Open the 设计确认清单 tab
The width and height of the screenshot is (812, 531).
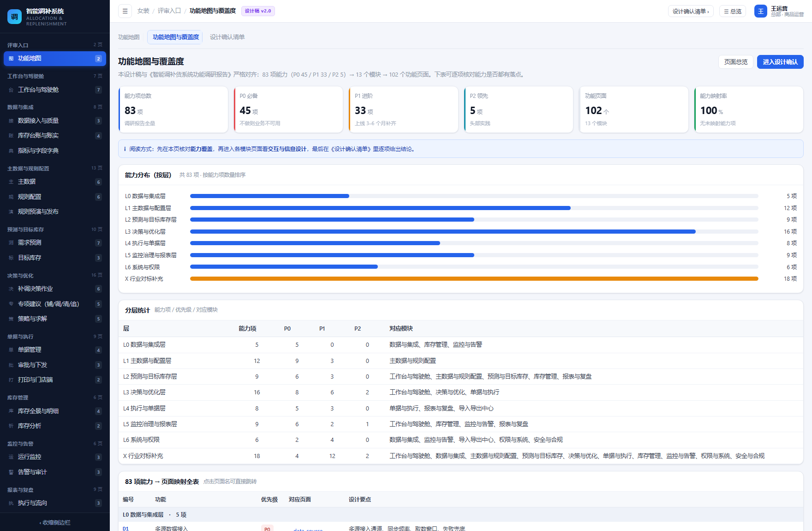coord(227,37)
